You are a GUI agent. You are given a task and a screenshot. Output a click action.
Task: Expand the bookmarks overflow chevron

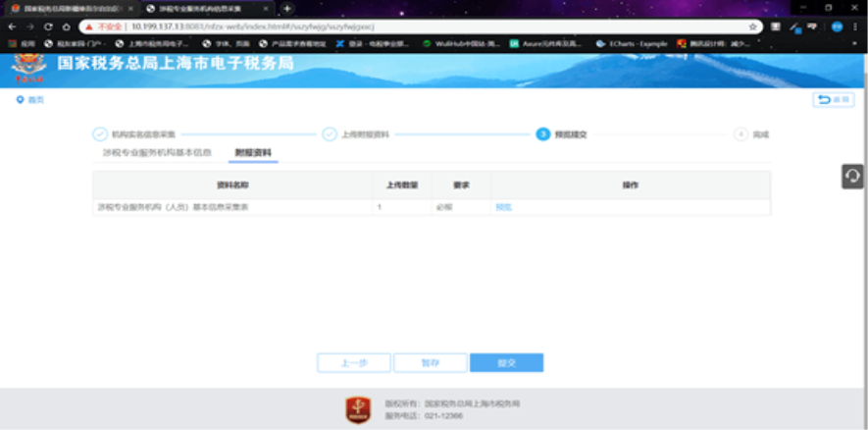855,43
